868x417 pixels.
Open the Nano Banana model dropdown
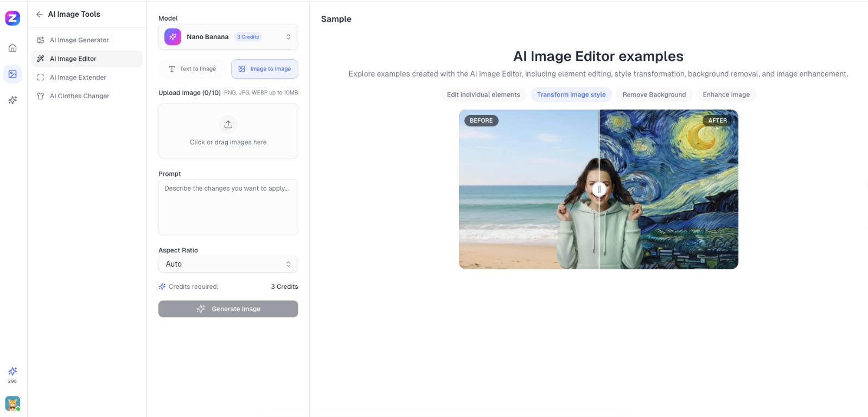228,37
